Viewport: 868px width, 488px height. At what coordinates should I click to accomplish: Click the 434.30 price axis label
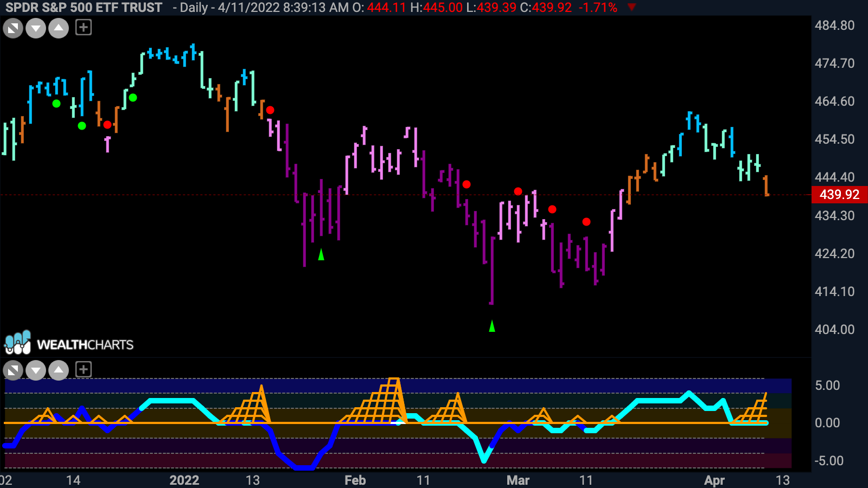point(834,216)
